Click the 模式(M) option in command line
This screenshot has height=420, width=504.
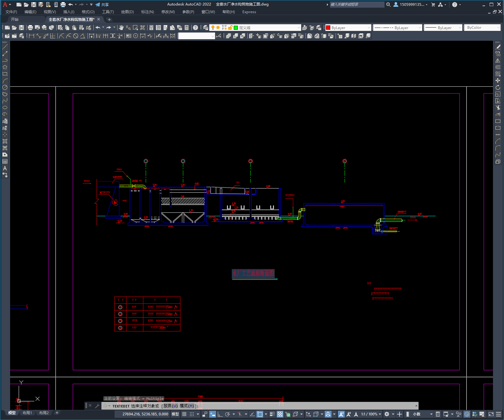coord(187,406)
